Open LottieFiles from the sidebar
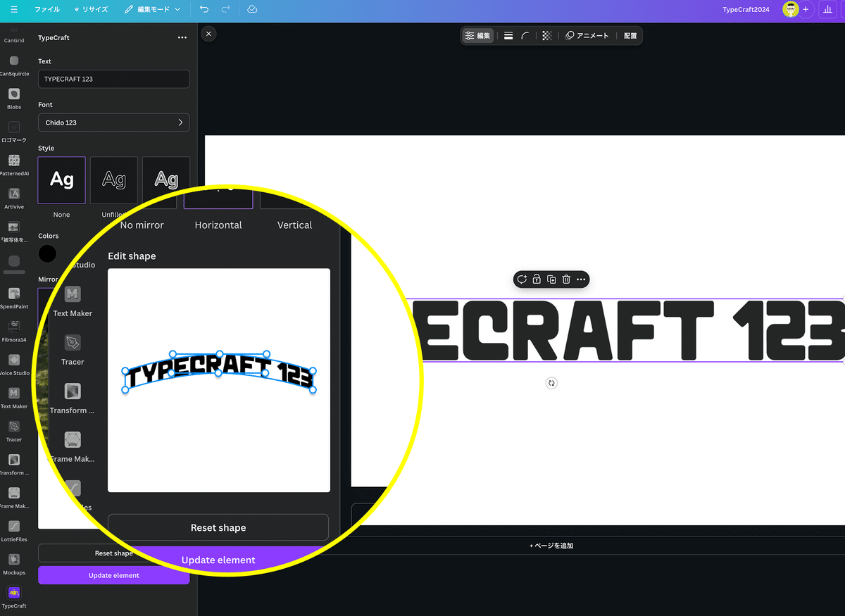The width and height of the screenshot is (845, 616). coord(14,526)
